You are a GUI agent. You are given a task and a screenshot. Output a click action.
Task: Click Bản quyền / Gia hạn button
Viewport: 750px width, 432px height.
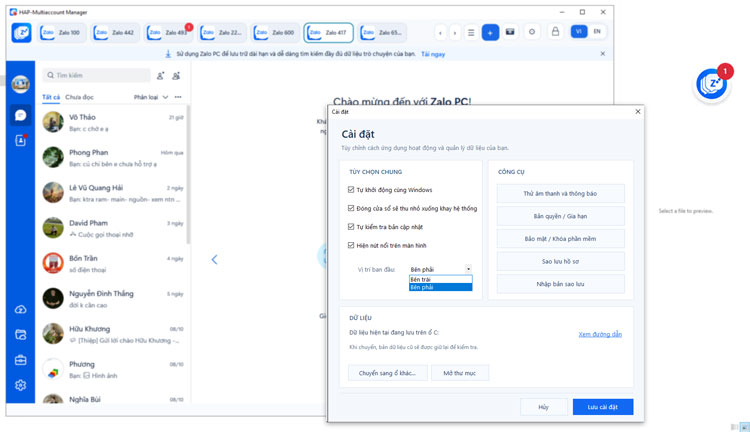point(560,216)
